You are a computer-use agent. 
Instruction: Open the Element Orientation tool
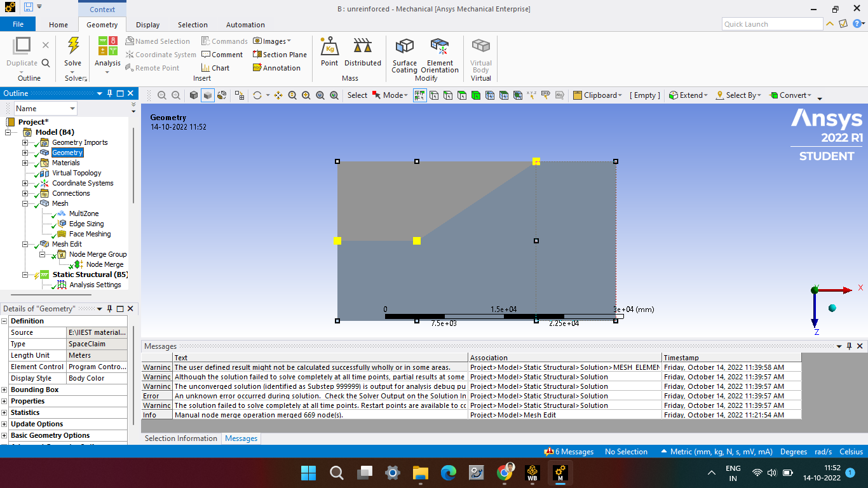(x=439, y=54)
